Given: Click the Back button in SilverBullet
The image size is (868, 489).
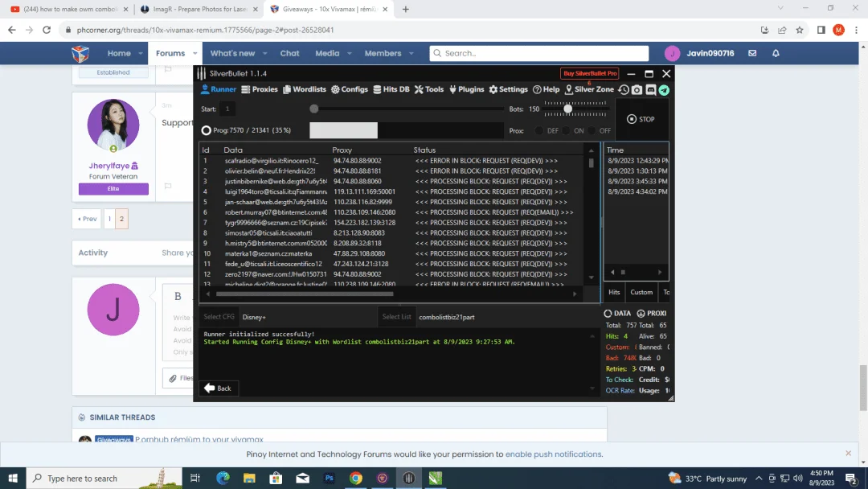Looking at the screenshot, I should coord(218,388).
